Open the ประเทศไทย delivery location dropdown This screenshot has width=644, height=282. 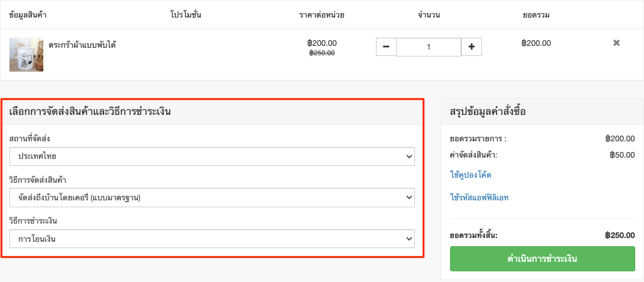212,156
